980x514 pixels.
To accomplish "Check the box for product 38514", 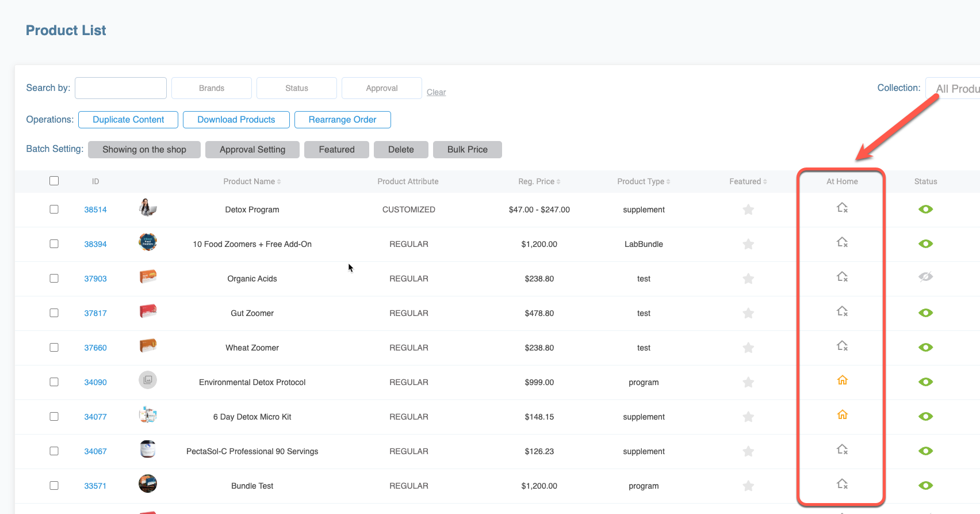I will 54,210.
